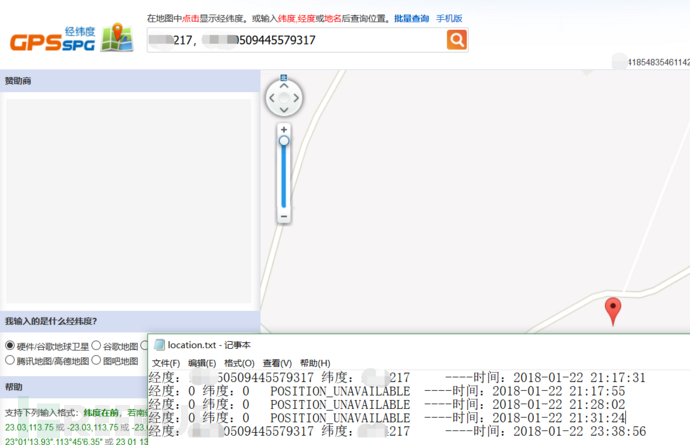
Task: Open the 手机版 link
Action: pyautogui.click(x=449, y=18)
